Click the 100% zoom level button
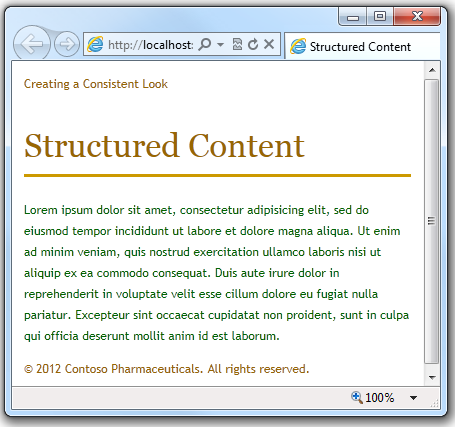The width and height of the screenshot is (455, 427). (x=379, y=398)
